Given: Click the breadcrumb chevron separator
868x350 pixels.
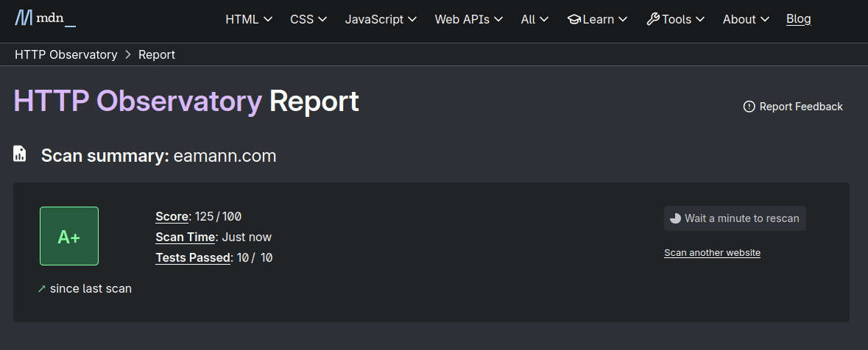Looking at the screenshot, I should pyautogui.click(x=128, y=54).
